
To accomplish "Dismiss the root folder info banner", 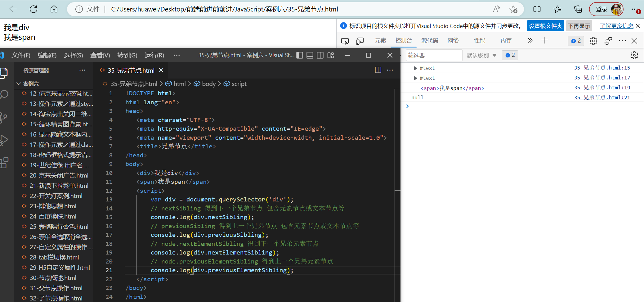I will click(x=638, y=26).
